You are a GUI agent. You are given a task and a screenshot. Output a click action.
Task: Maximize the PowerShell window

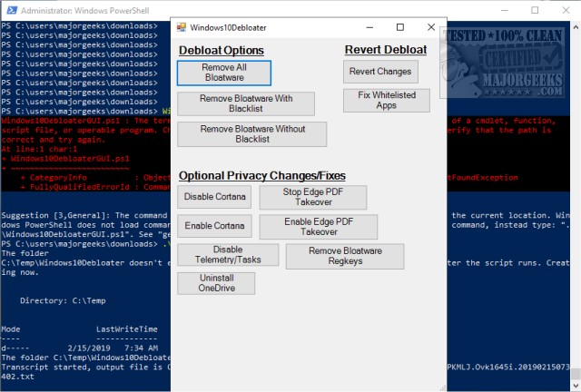(x=535, y=10)
